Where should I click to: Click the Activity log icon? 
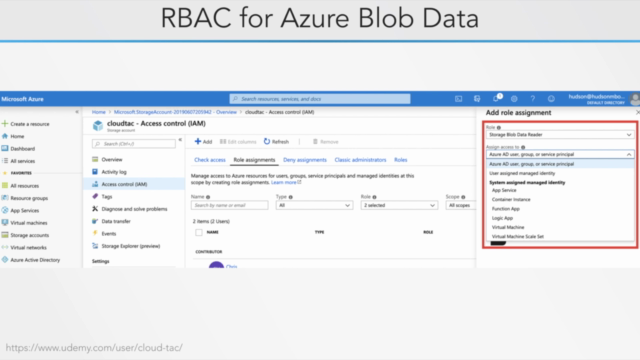click(95, 171)
